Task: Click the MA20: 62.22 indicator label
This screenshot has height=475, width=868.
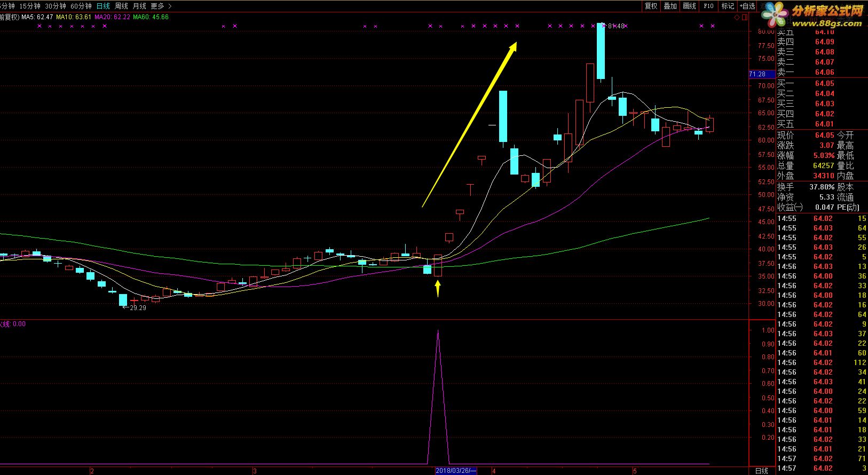Action: tap(112, 17)
